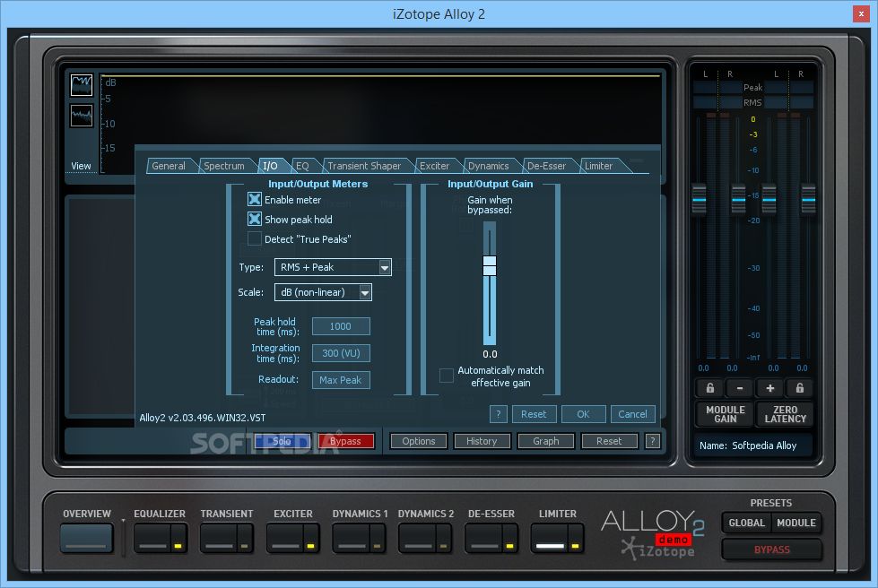Image resolution: width=878 pixels, height=588 pixels.
Task: Uncheck the Enable meter checkbox
Action: (254, 199)
